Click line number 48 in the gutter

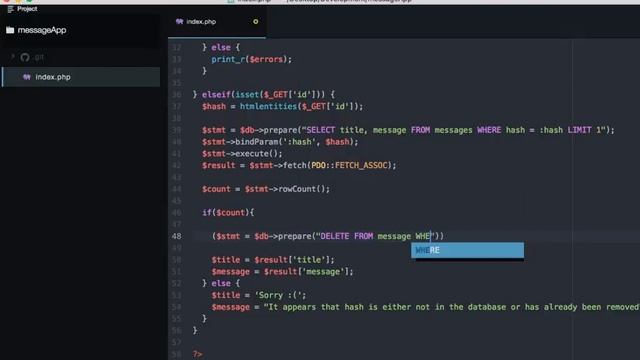pos(176,236)
